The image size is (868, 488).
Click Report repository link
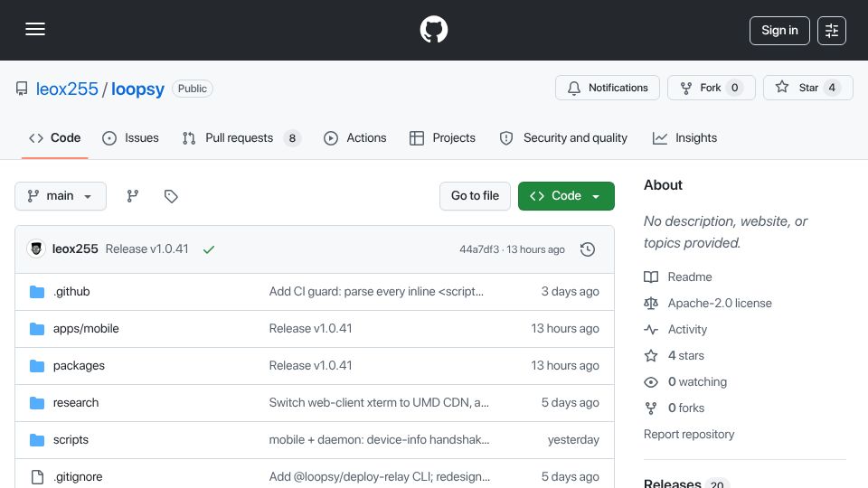pyautogui.click(x=689, y=435)
